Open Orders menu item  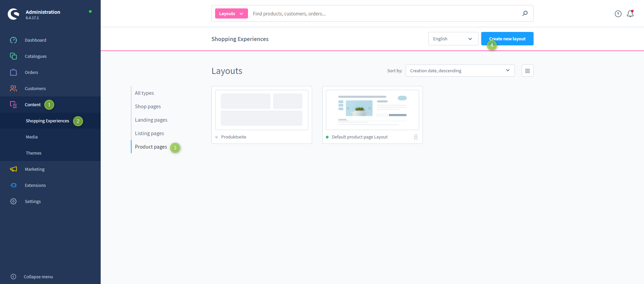[32, 72]
